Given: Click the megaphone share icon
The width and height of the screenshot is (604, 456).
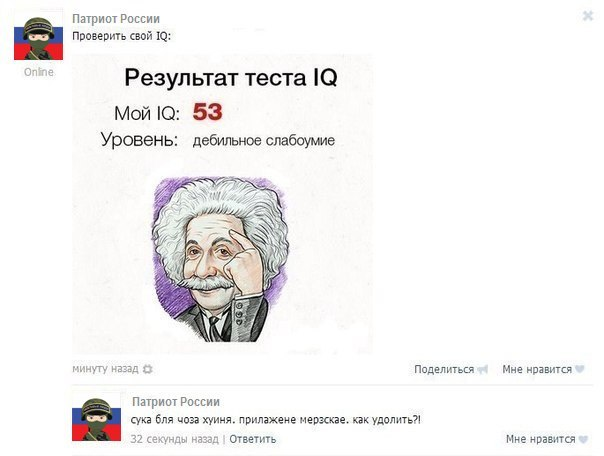Looking at the screenshot, I should click(x=483, y=369).
